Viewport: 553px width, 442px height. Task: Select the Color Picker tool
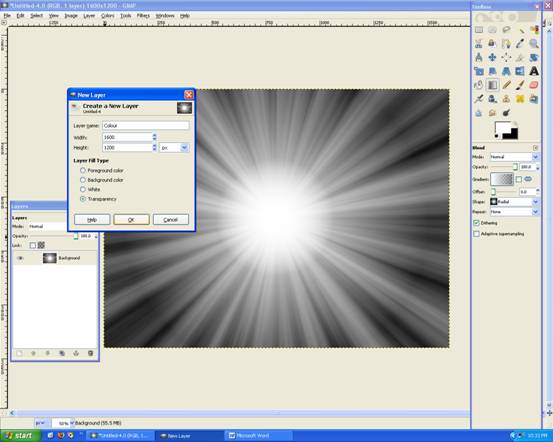tap(520, 44)
